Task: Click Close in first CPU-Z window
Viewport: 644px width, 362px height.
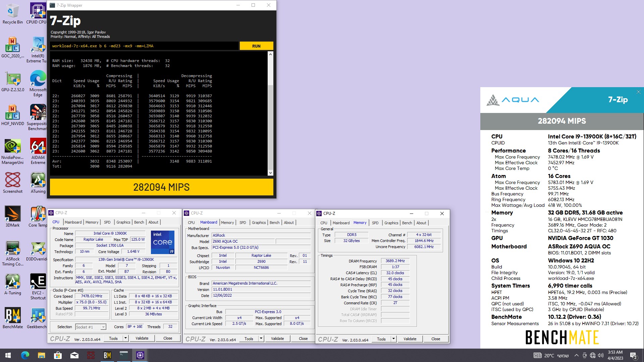Action: [x=168, y=339]
